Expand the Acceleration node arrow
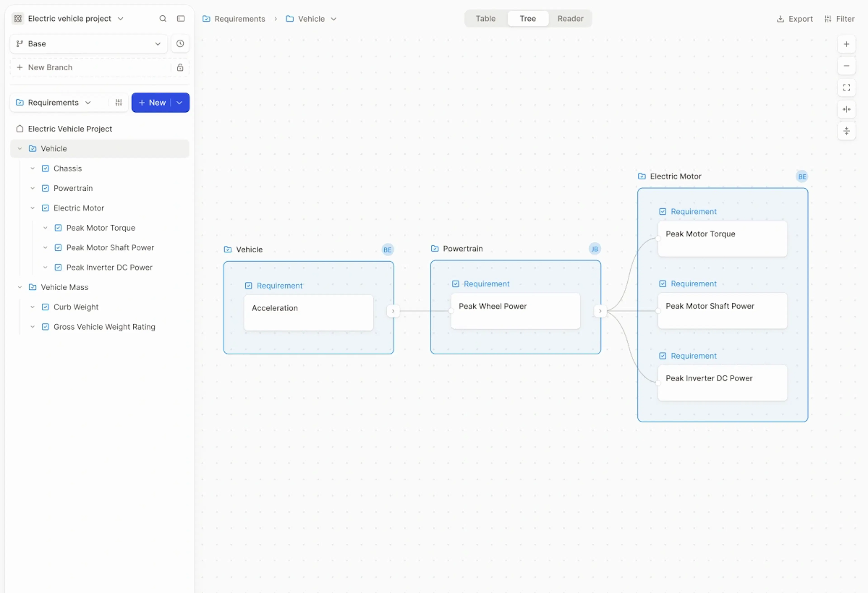 [393, 311]
